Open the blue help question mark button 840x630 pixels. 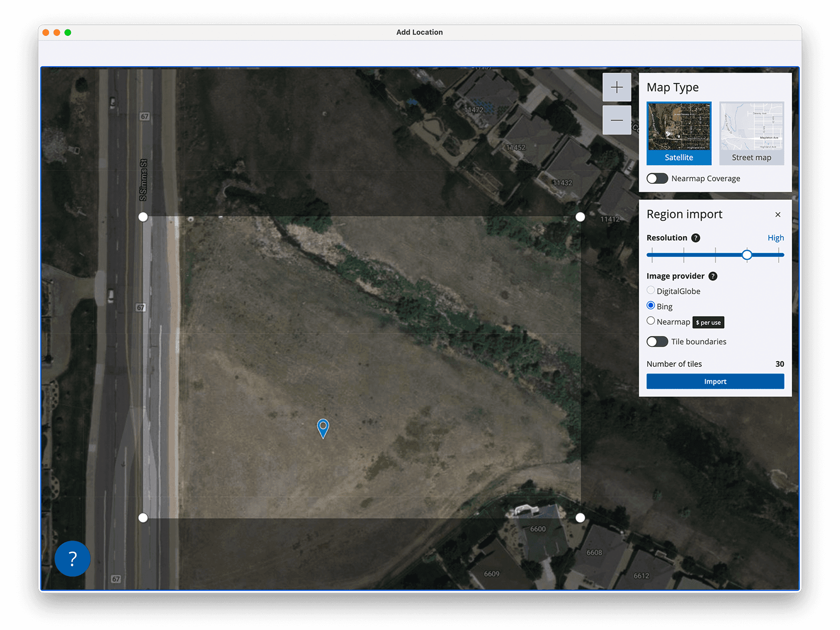[72, 559]
